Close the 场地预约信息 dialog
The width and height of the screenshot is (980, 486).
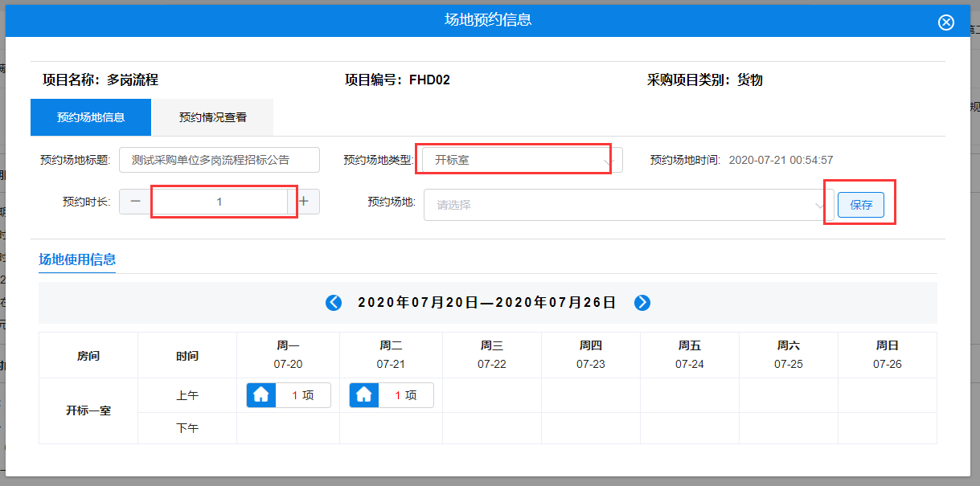coord(946,22)
